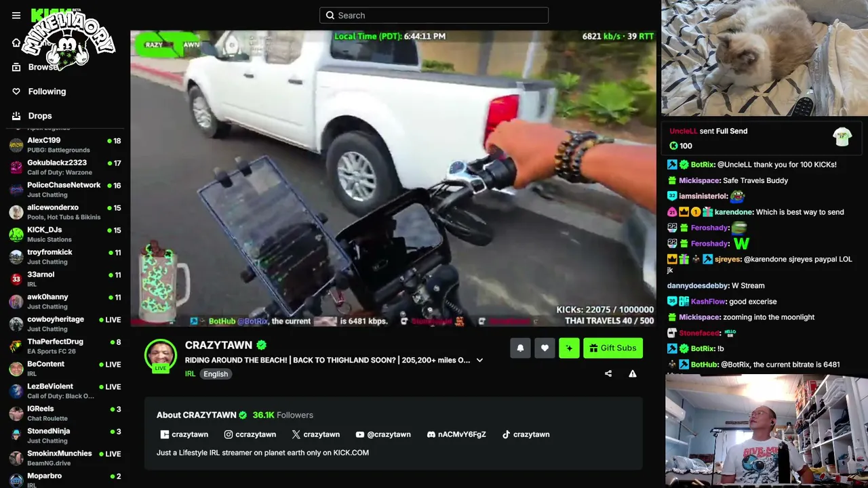Click the Discord icon for nACMvY6FgZ
Viewport: 868px width, 488px height.
click(431, 434)
